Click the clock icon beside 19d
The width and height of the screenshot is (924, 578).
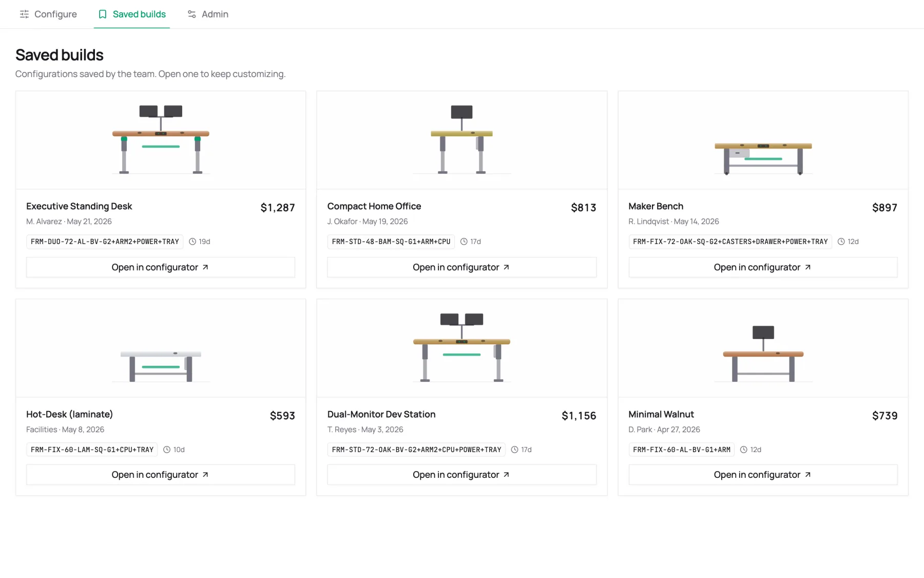pyautogui.click(x=192, y=241)
